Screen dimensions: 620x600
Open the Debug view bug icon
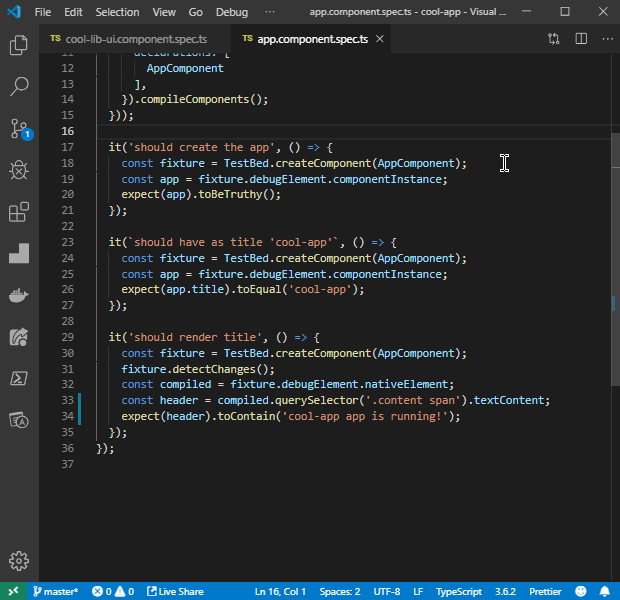click(x=19, y=171)
